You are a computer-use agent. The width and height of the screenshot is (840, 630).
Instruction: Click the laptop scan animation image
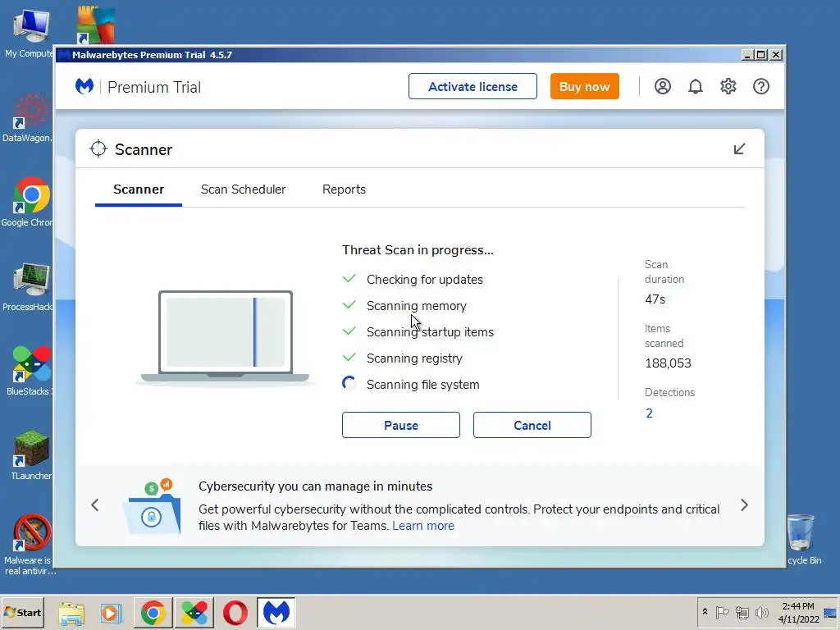point(225,337)
